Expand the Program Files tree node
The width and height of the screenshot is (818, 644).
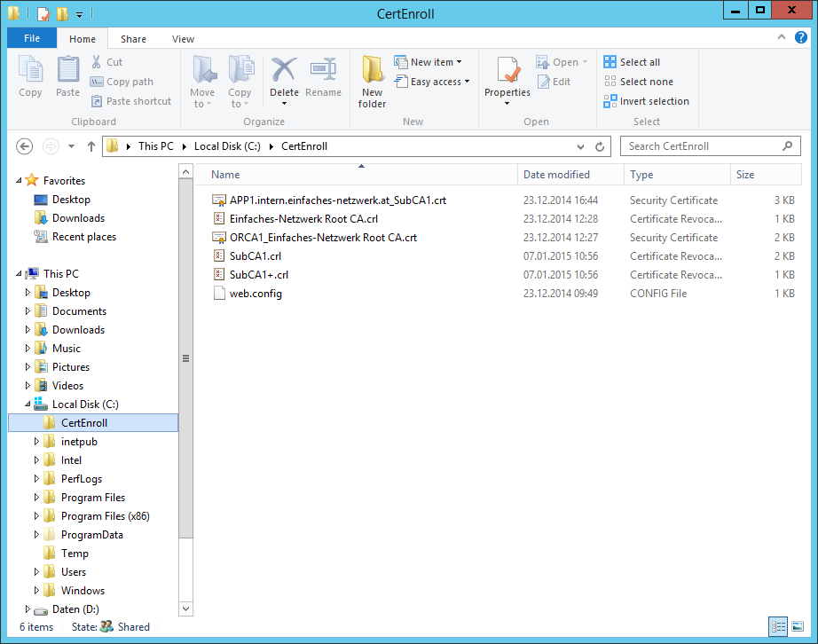(37, 498)
